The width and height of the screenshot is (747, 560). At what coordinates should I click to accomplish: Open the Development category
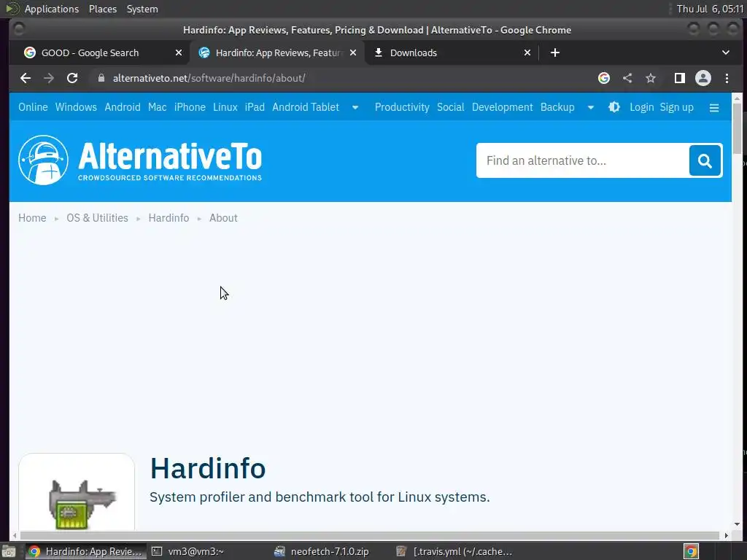pyautogui.click(x=502, y=107)
